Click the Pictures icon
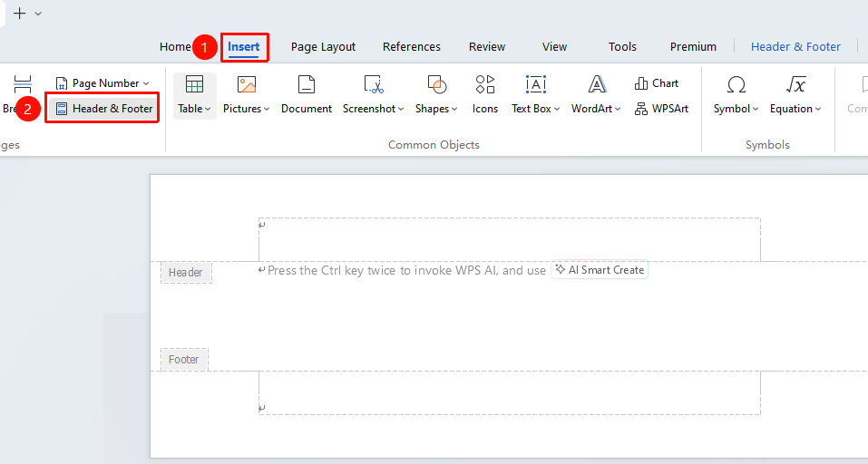Image resolution: width=868 pixels, height=464 pixels. click(247, 84)
